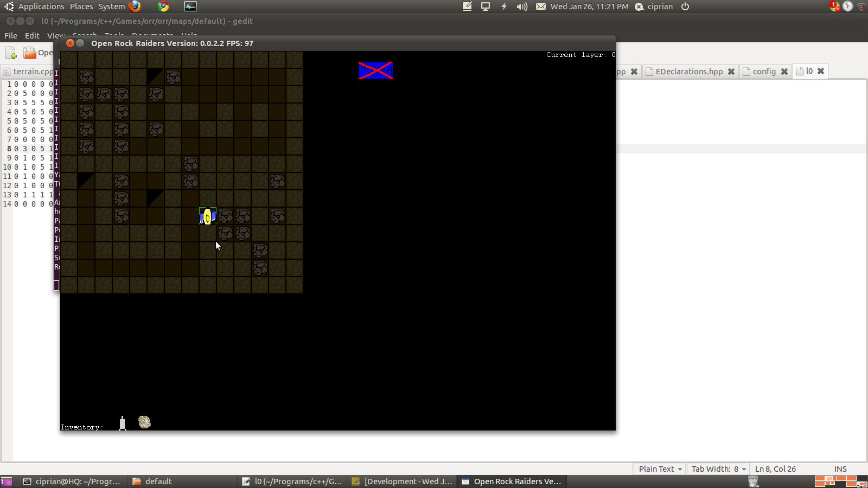The image size is (868, 488).
Task: Open the session power button menu
Action: pos(685,7)
